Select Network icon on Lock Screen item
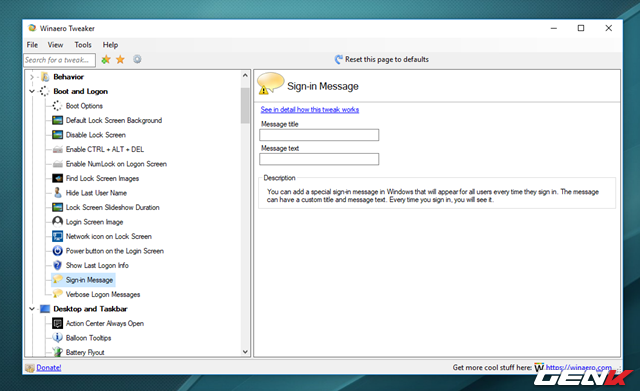This screenshot has height=391, width=640. 109,236
